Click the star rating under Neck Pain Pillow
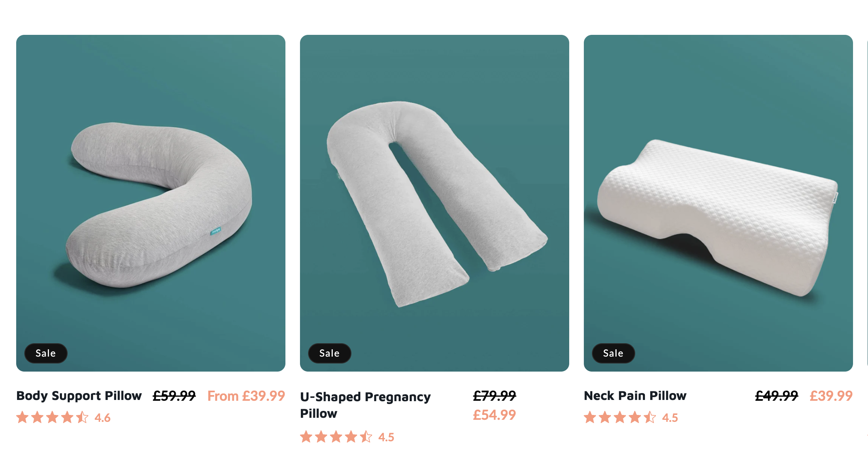Viewport: 868px width, 466px height. [x=620, y=417]
